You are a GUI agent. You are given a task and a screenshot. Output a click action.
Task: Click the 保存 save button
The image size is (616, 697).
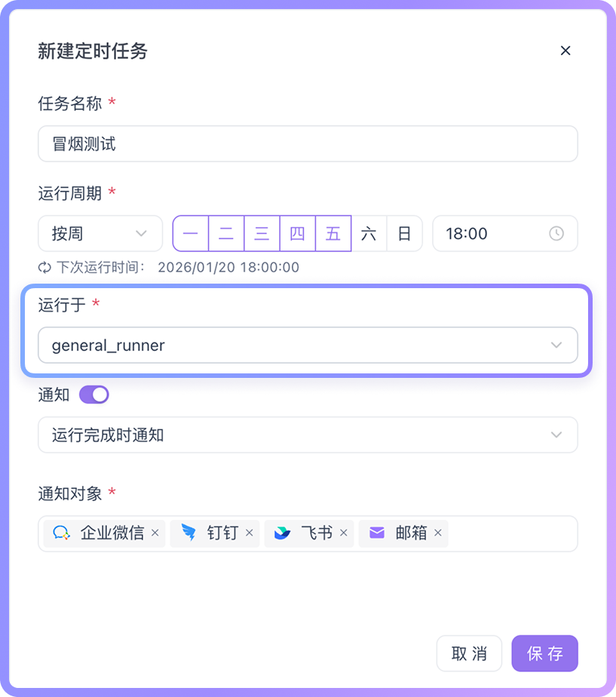coord(544,653)
